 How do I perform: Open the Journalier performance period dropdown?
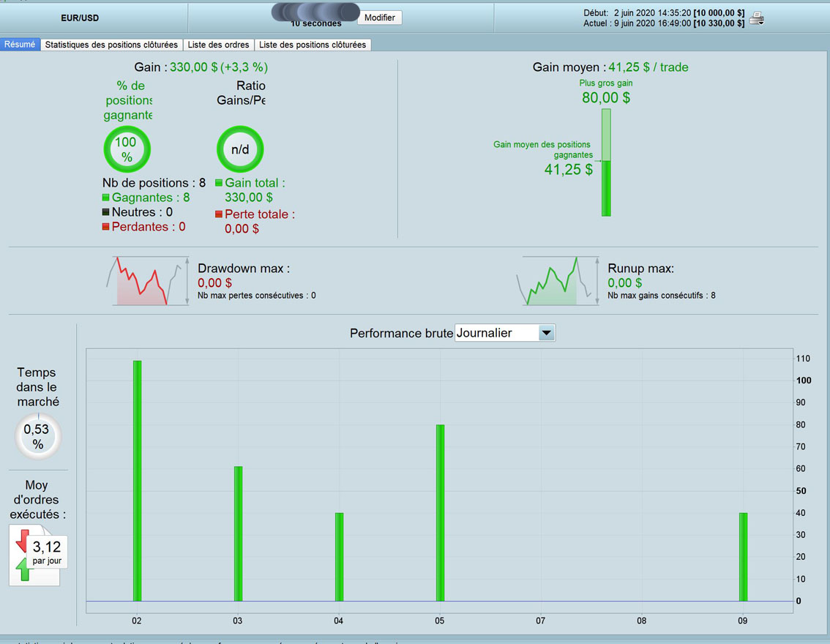[x=505, y=333]
